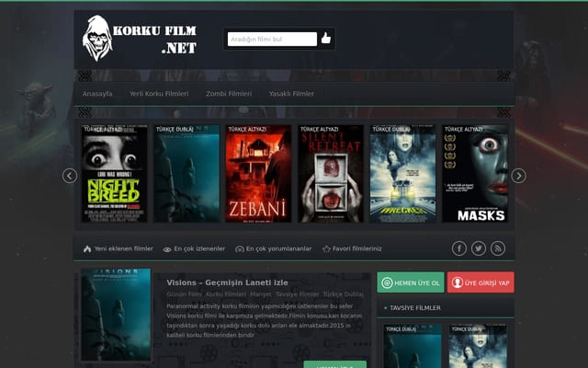Click the Facebook circle icon
The height and width of the screenshot is (368, 588).
459,248
